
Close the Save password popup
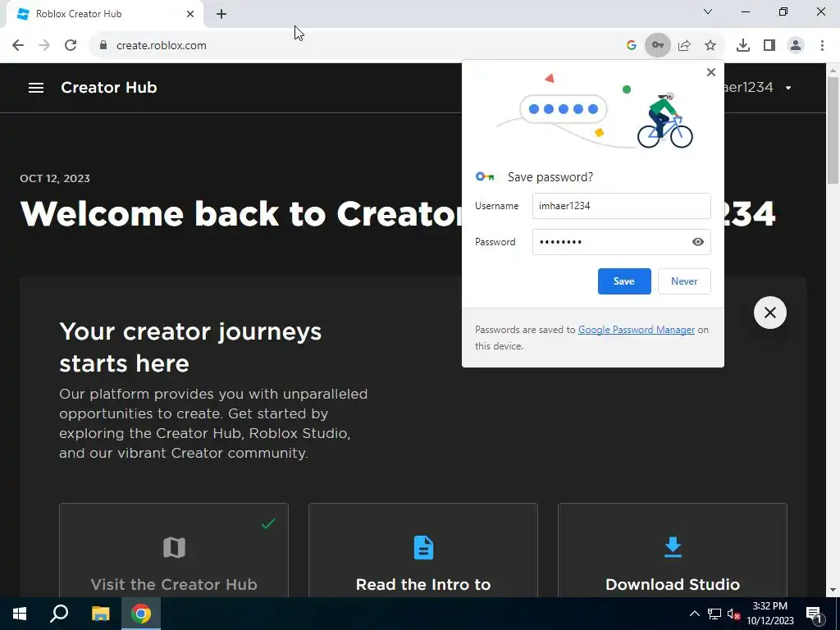711,72
